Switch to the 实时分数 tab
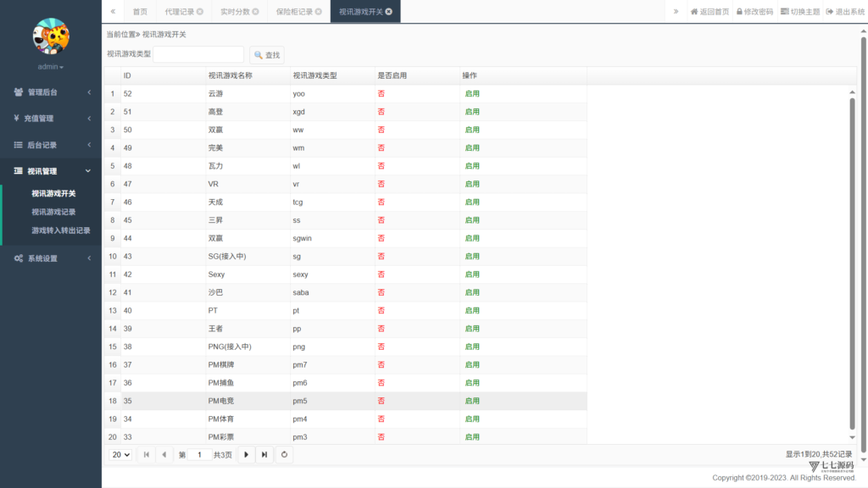The width and height of the screenshot is (868, 488). [x=235, y=12]
